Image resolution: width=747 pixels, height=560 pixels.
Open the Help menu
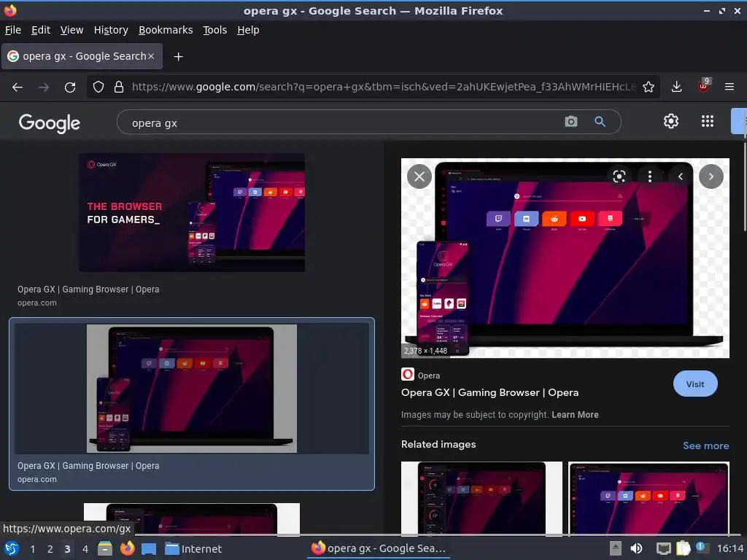(248, 30)
